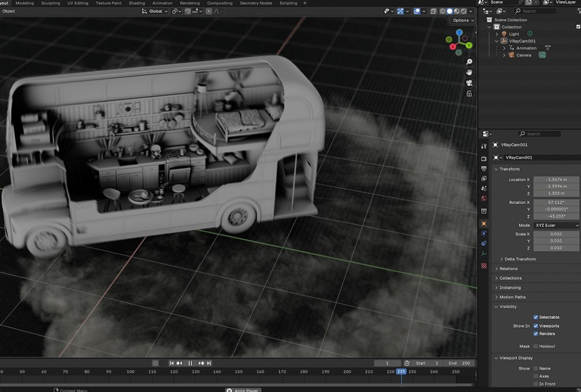Select the Object Properties tab icon
This screenshot has width=581, height=392.
pyautogui.click(x=484, y=223)
